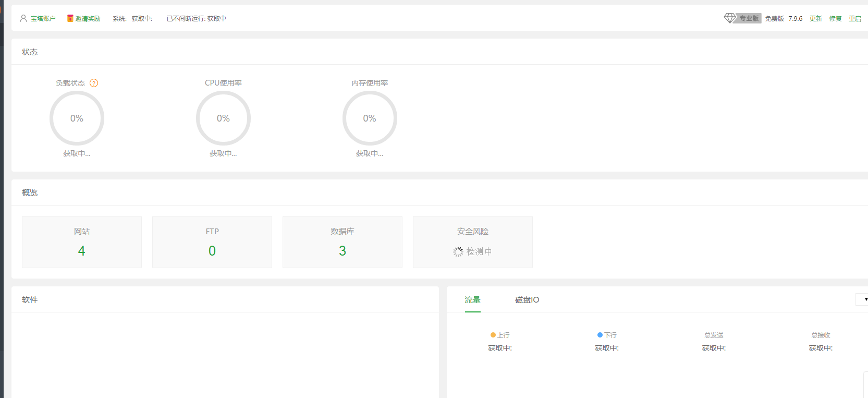Click the 专业版 badge button
This screenshot has width=868, height=398.
749,19
